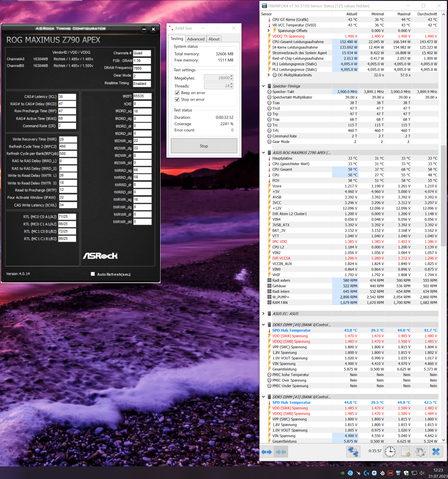This screenshot has height=479, width=448.
Task: Open HWiNFO sensor settings gear icon
Action: [421, 452]
